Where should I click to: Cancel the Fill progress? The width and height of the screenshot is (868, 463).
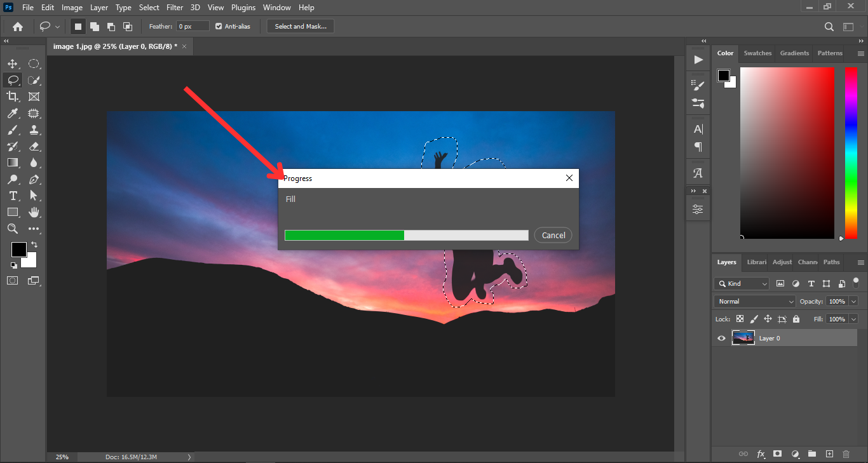pyautogui.click(x=553, y=235)
